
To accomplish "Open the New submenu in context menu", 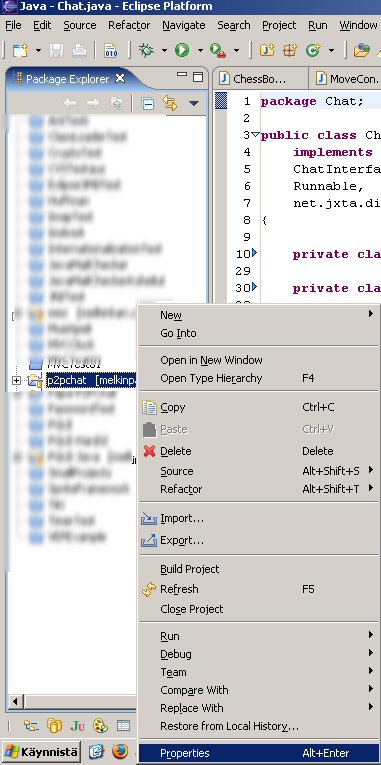I will tap(259, 315).
